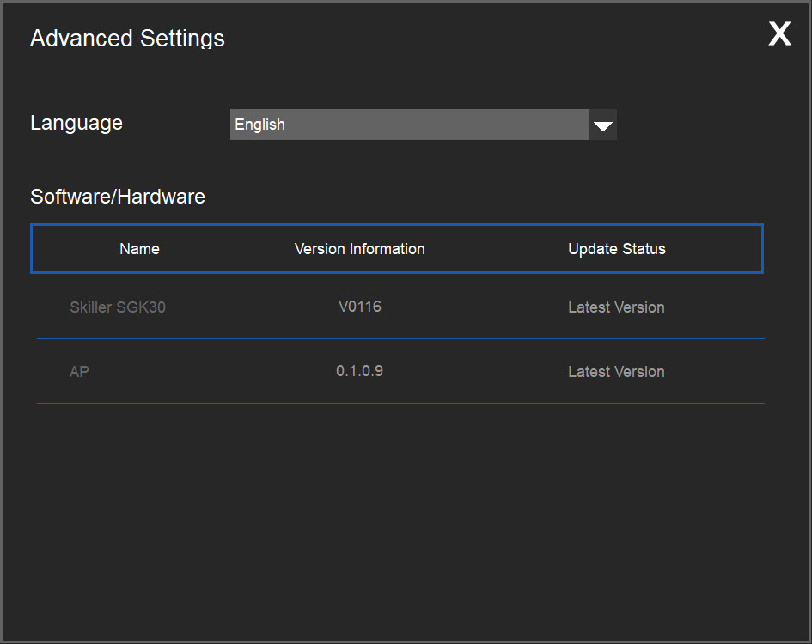Screen dimensions: 812x644
Task: Click the Name column header
Action: (139, 249)
